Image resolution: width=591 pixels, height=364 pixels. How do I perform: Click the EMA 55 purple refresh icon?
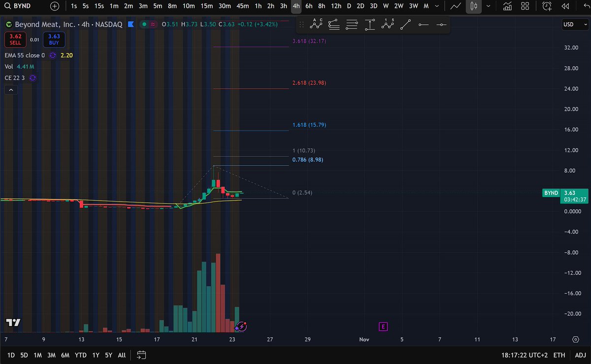point(52,56)
